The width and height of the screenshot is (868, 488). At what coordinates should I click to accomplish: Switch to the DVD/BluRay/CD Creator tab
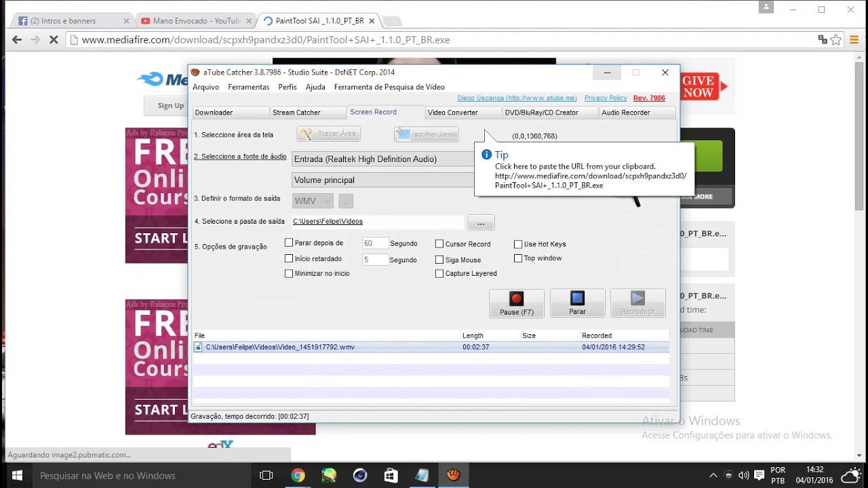click(x=551, y=113)
